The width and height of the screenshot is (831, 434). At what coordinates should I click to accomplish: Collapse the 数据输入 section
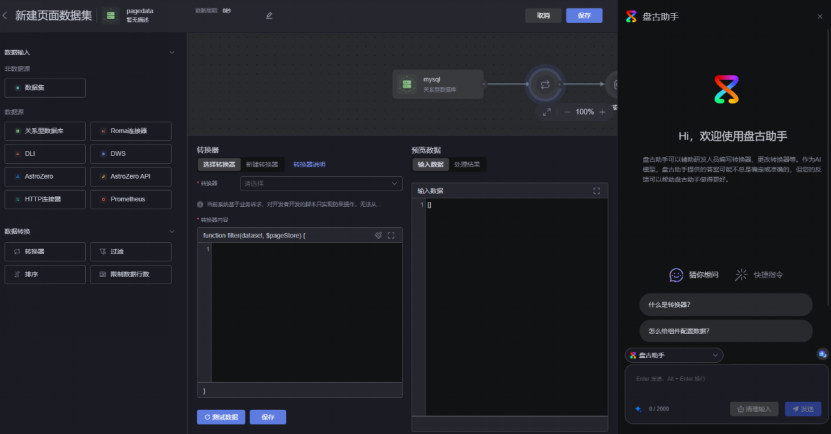[x=172, y=52]
